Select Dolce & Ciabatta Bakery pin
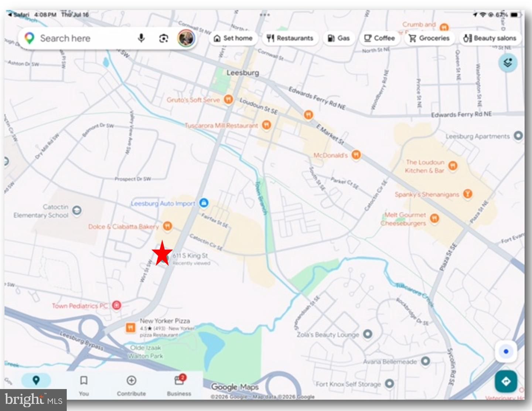 167,226
